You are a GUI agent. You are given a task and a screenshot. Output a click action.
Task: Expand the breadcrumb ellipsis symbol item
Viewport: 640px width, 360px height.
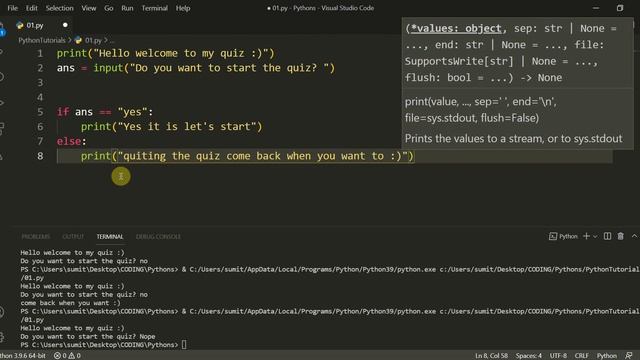coord(112,40)
